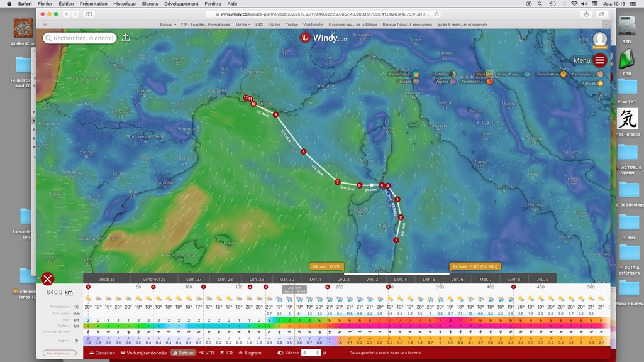This screenshot has height=362, width=644.
Task: Close route planner with red X button
Action: pos(47,279)
